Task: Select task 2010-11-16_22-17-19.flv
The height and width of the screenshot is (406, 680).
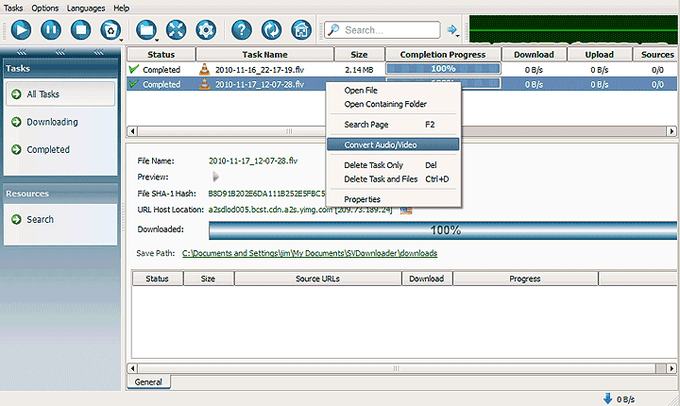Action: pyautogui.click(x=259, y=70)
